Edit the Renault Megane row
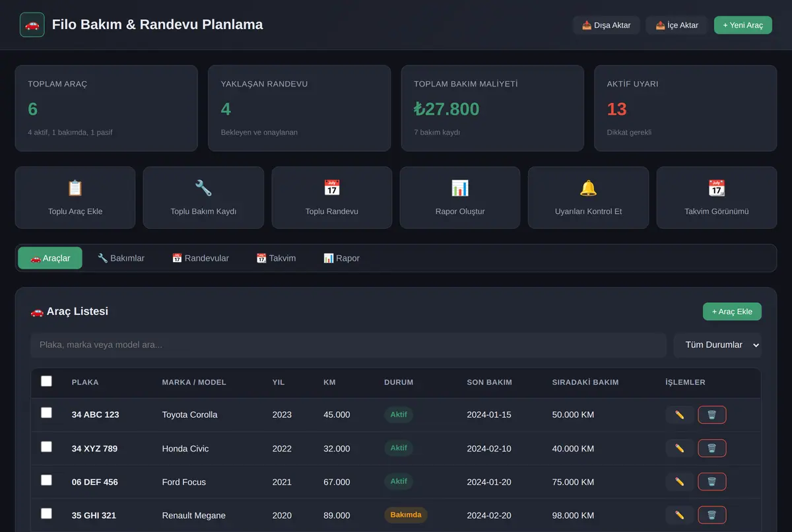The image size is (792, 532). [680, 515]
